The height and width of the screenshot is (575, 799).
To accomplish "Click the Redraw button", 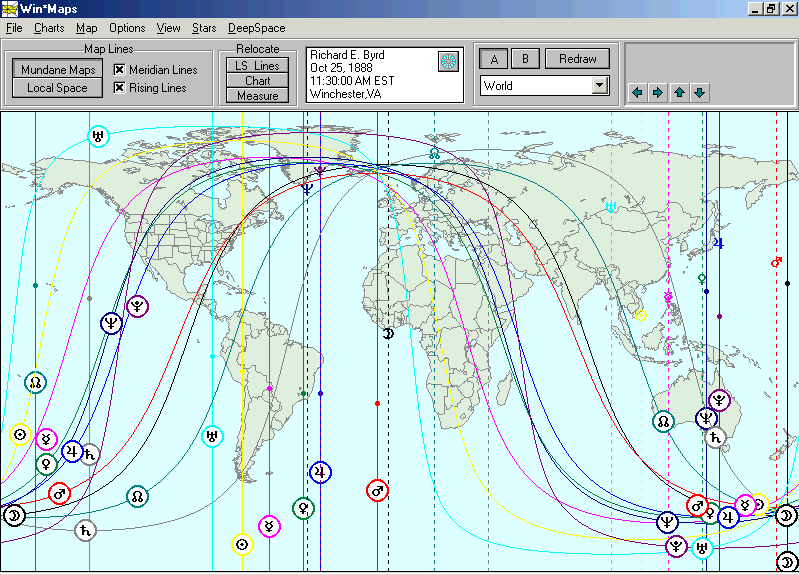I will pos(577,59).
